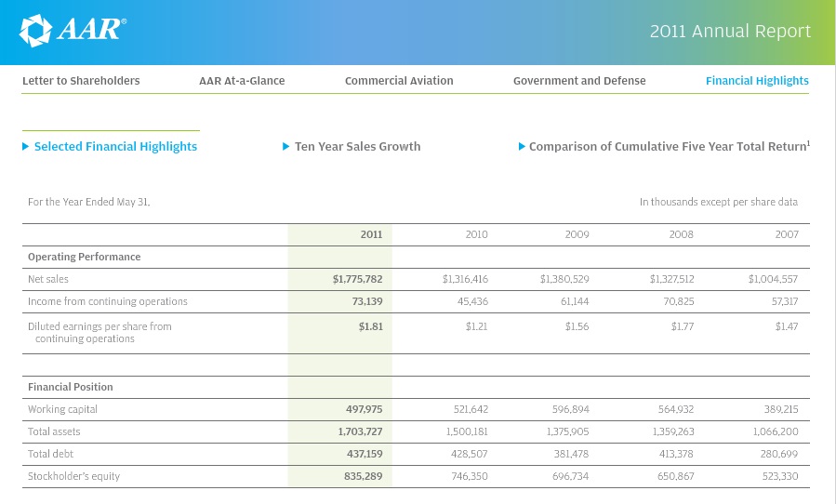Screen dimensions: 836x504
Task: Switch to Selected Financial Highlights tab
Action: click(115, 147)
